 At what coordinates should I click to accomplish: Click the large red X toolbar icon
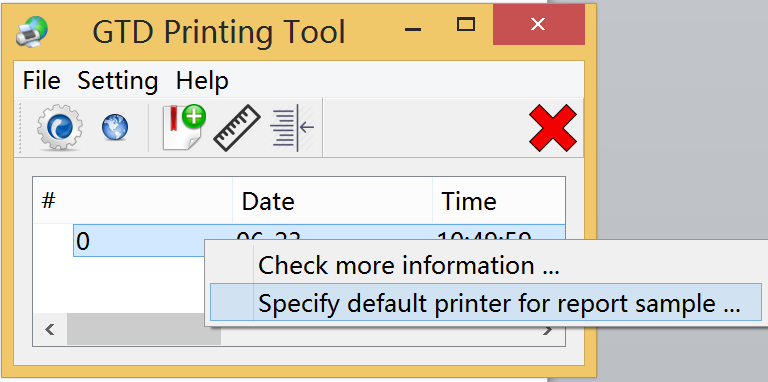click(553, 127)
